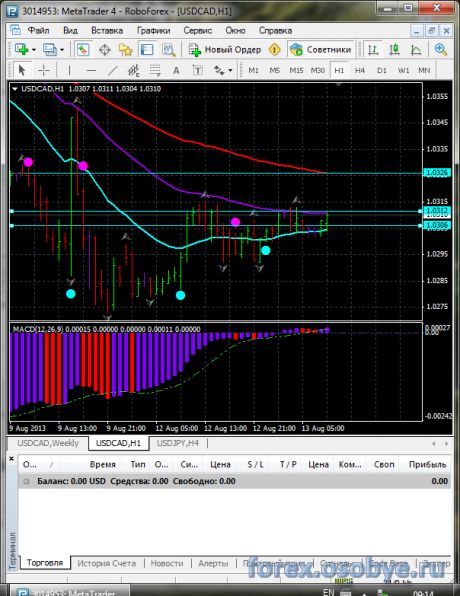Open the Алерты terminal tab

(213, 563)
